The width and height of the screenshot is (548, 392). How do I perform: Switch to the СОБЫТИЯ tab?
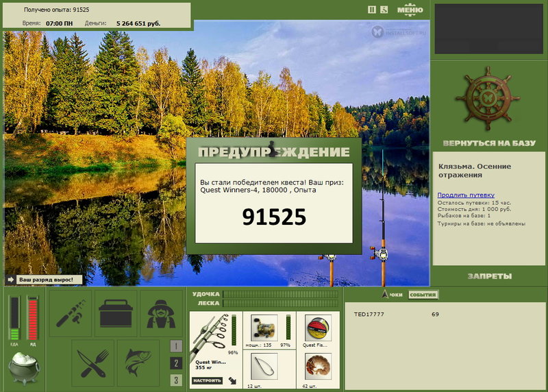[423, 295]
